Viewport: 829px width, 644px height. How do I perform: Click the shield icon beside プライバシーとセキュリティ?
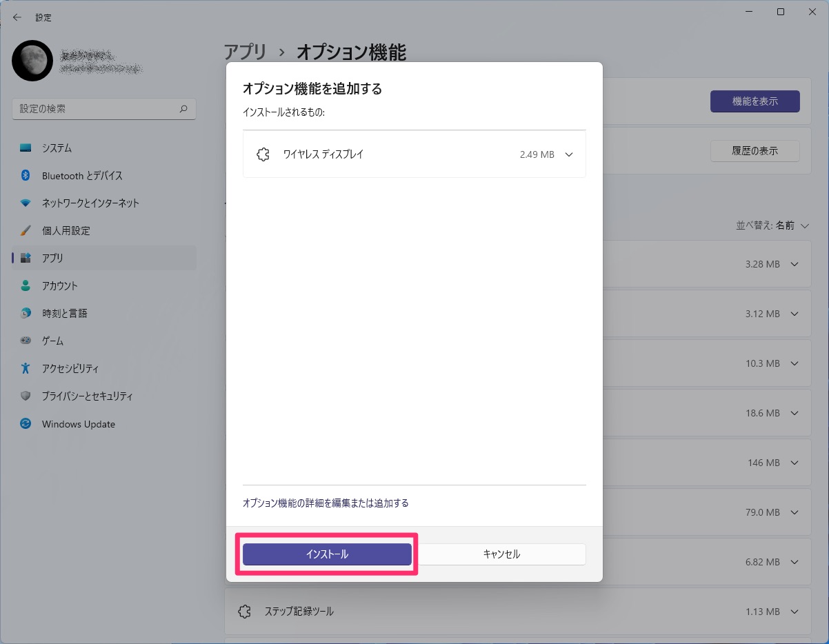click(26, 396)
